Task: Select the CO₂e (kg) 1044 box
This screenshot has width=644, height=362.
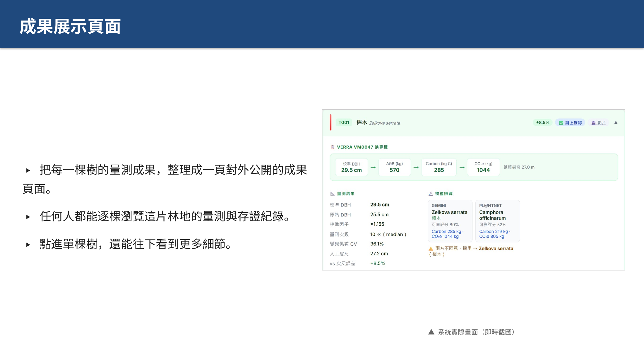Action: pos(483,167)
